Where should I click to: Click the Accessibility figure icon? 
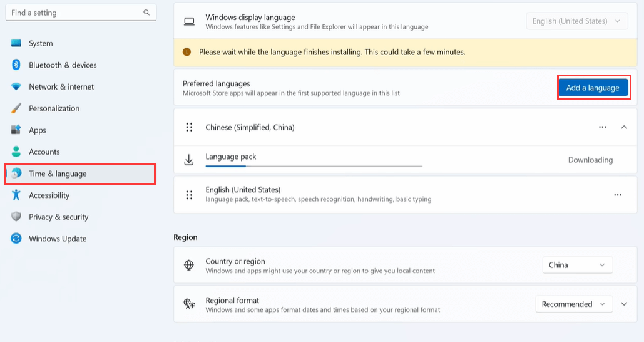(16, 195)
